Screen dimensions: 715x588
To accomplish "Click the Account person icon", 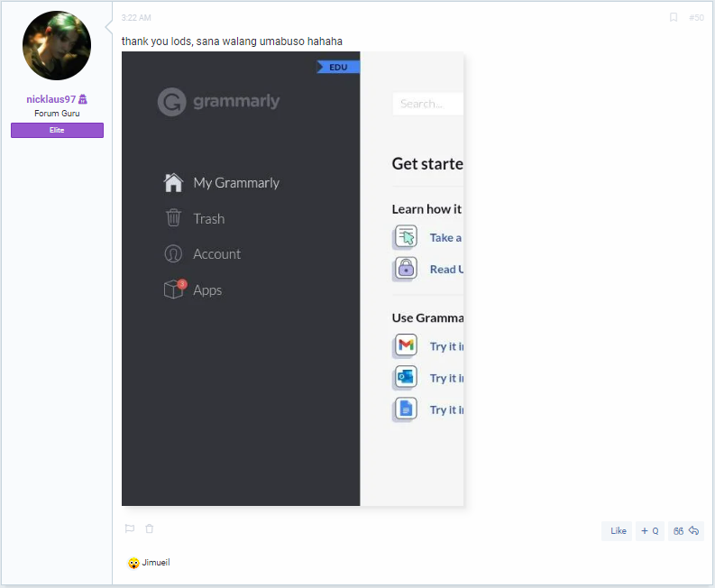I will [173, 253].
